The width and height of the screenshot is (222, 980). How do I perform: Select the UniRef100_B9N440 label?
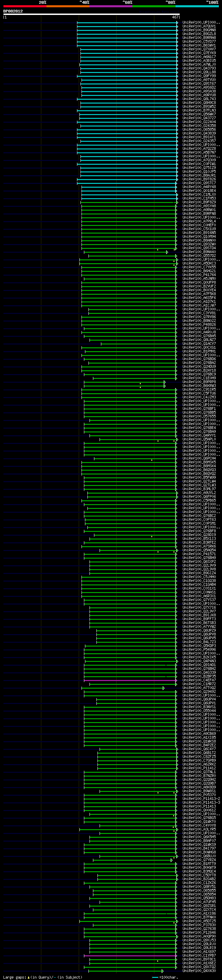coord(199,252)
